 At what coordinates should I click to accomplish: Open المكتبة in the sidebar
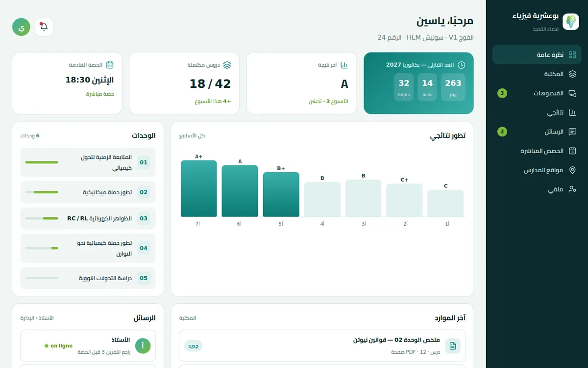[537, 74]
